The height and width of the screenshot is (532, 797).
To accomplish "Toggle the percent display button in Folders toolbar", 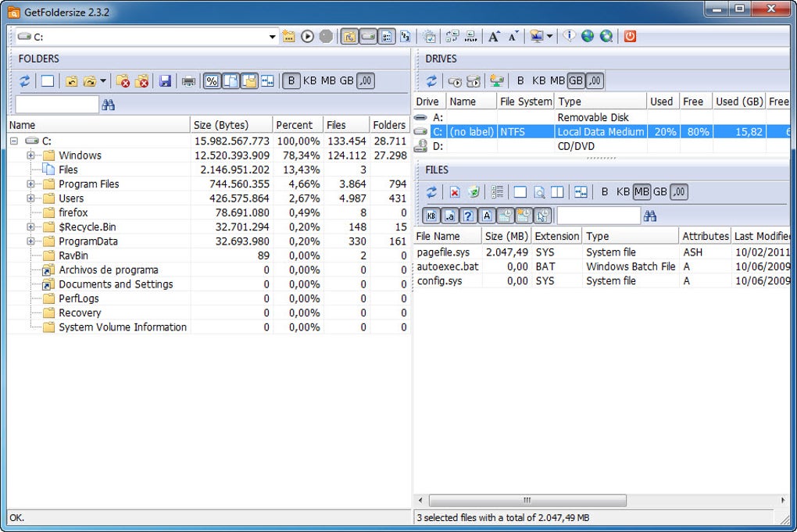I will (x=212, y=80).
